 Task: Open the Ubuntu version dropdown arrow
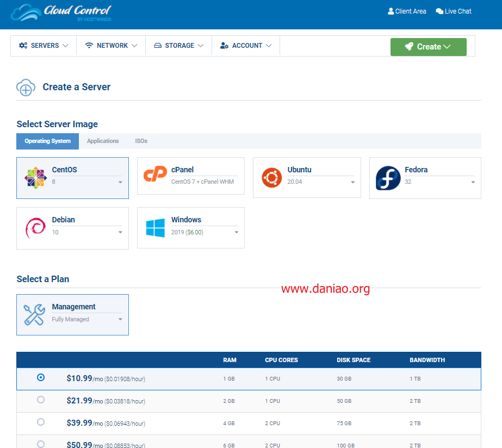[353, 182]
